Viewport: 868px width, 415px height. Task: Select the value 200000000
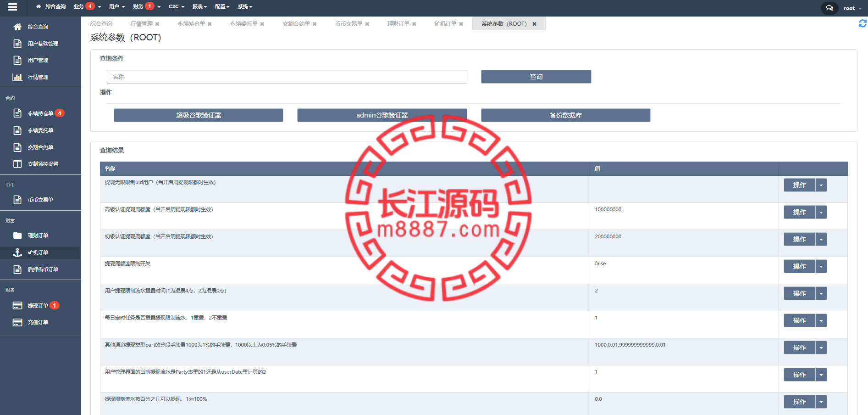[x=608, y=236]
